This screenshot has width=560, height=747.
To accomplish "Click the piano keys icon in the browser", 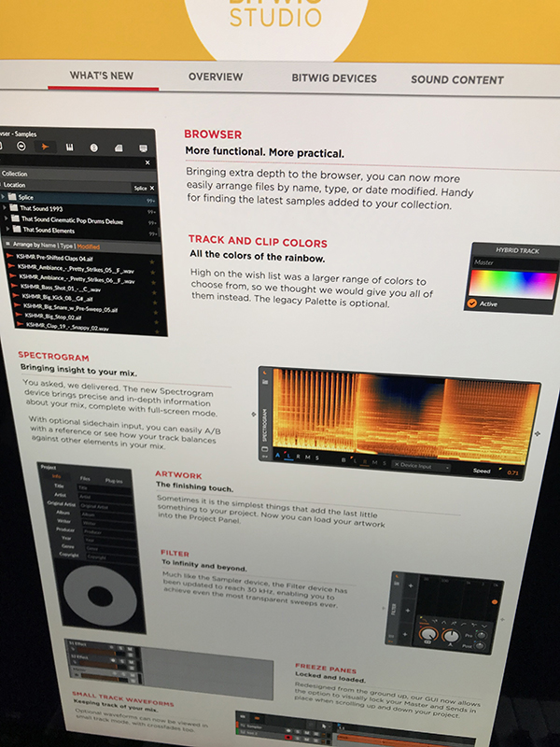I will click(69, 148).
